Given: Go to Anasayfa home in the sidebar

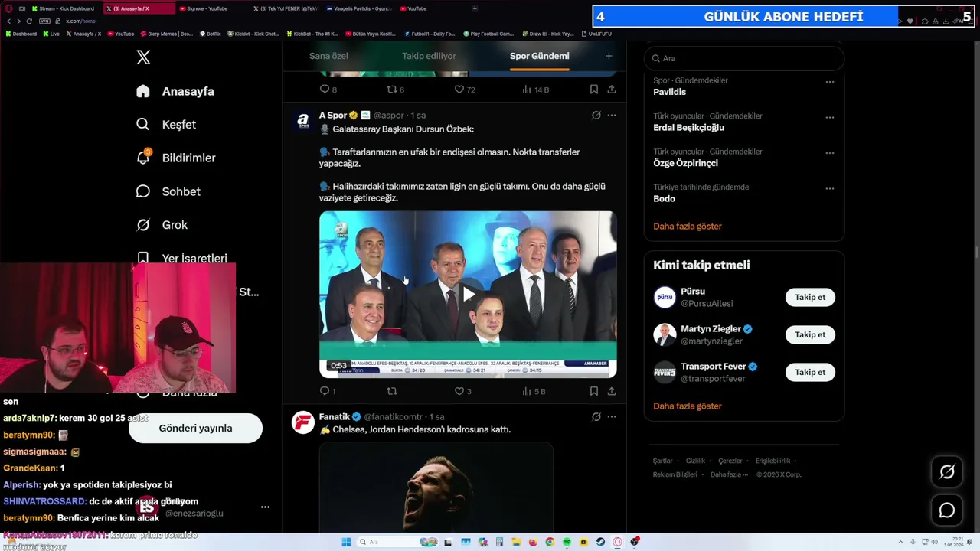Looking at the screenshot, I should 175,91.
